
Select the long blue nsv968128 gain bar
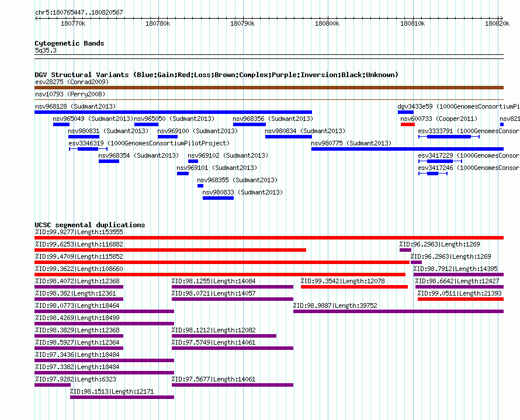point(173,112)
